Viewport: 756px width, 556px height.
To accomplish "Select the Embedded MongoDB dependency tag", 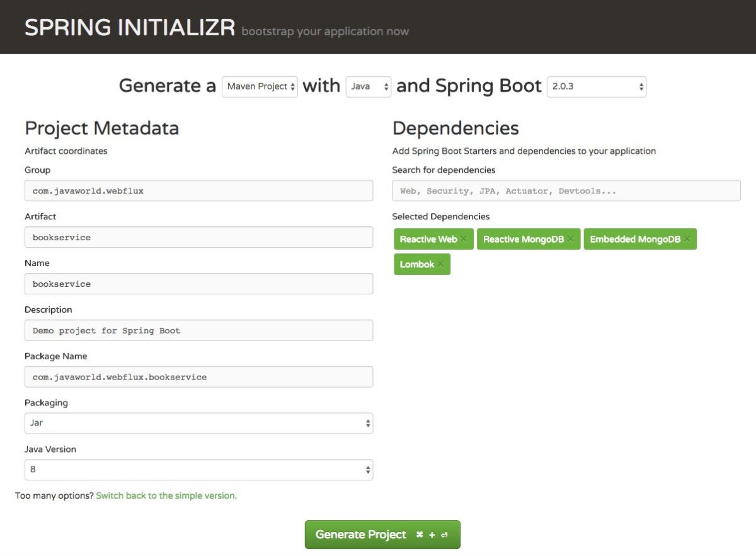I will pos(640,239).
